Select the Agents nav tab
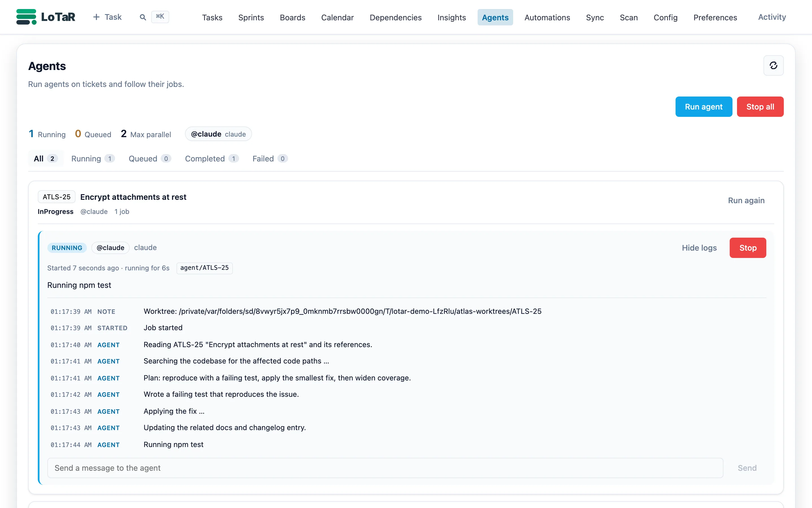The width and height of the screenshot is (812, 508). click(x=495, y=17)
